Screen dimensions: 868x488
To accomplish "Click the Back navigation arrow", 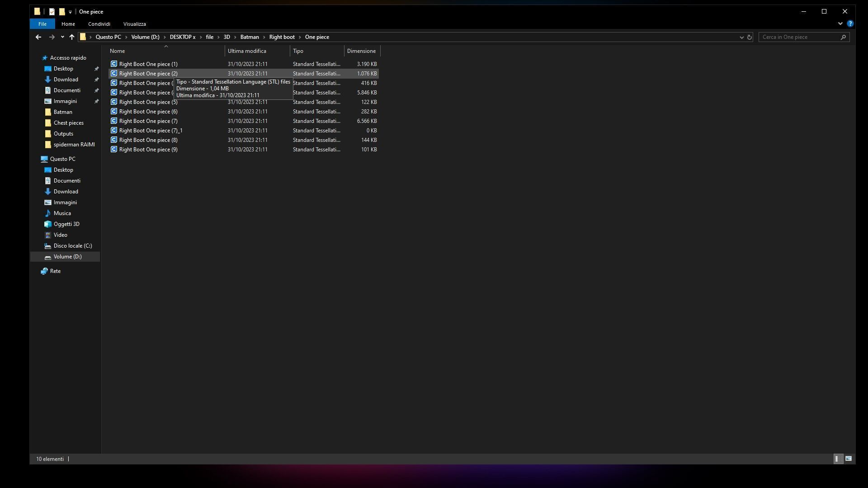I will pyautogui.click(x=38, y=37).
